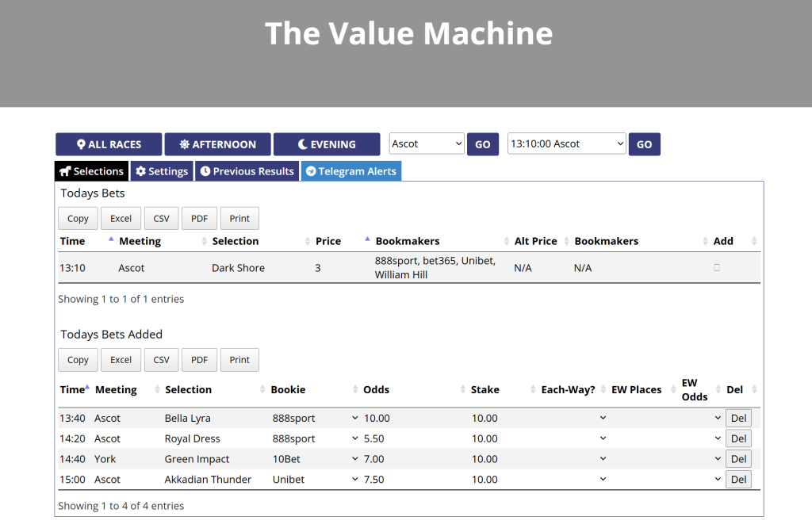This screenshot has height=532, width=812.
Task: Expand the EW Odds dropdown for Green Impact
Action: coord(716,458)
